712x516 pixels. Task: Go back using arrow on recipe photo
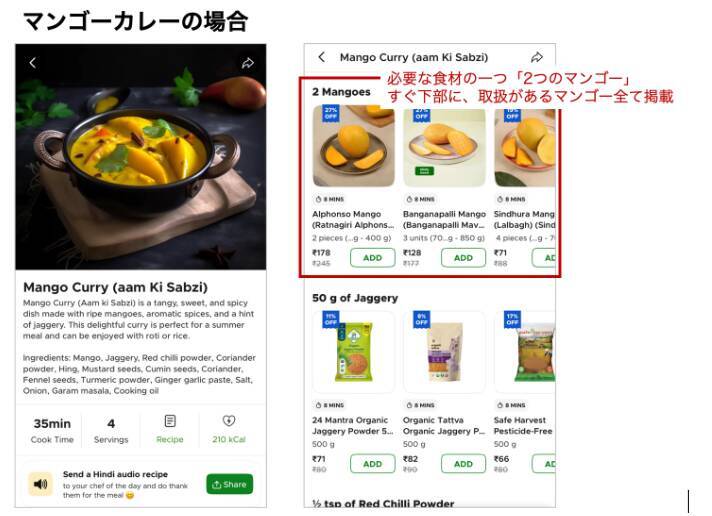(x=33, y=63)
